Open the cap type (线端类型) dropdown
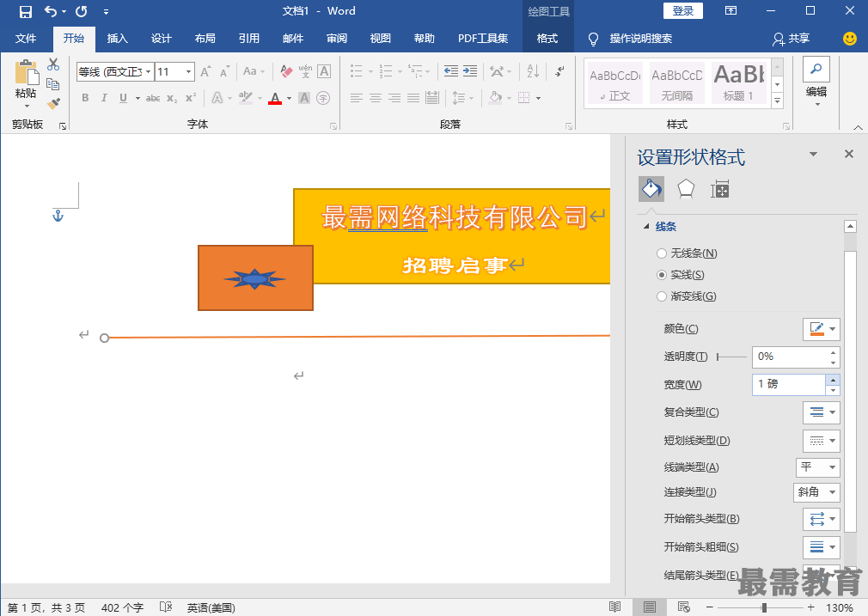This screenshot has width=868, height=616. pos(817,467)
